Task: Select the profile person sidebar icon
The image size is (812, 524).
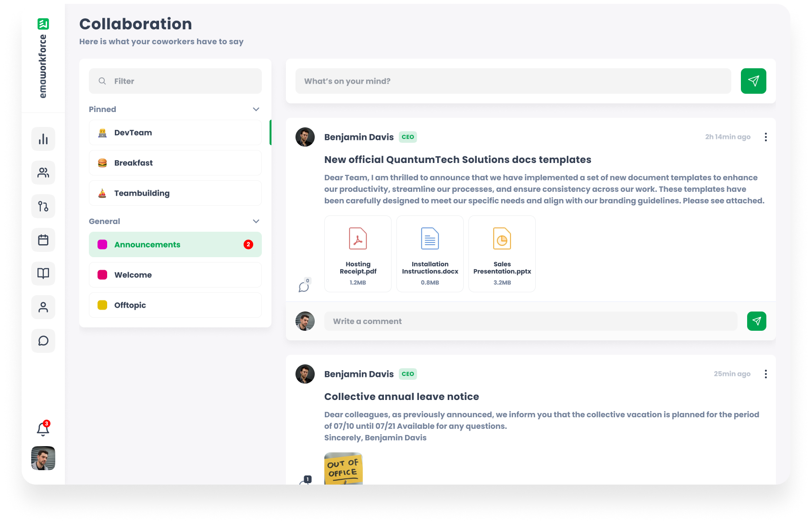Action: pos(43,307)
